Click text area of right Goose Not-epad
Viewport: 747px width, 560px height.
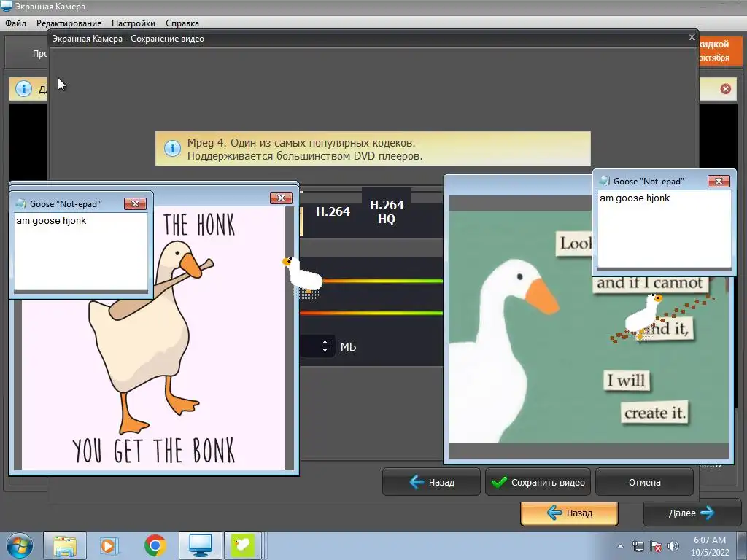(664, 229)
